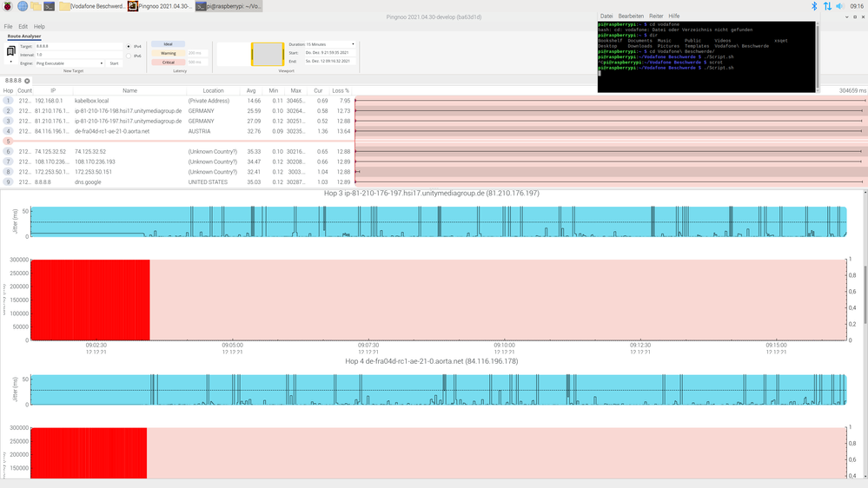Click the terminal launcher icon in taskbar

[x=50, y=6]
